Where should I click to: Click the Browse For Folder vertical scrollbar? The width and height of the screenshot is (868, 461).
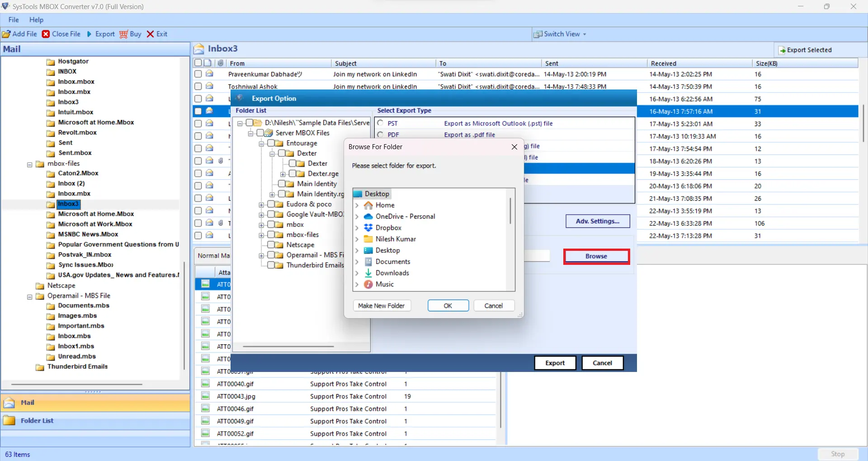point(511,211)
